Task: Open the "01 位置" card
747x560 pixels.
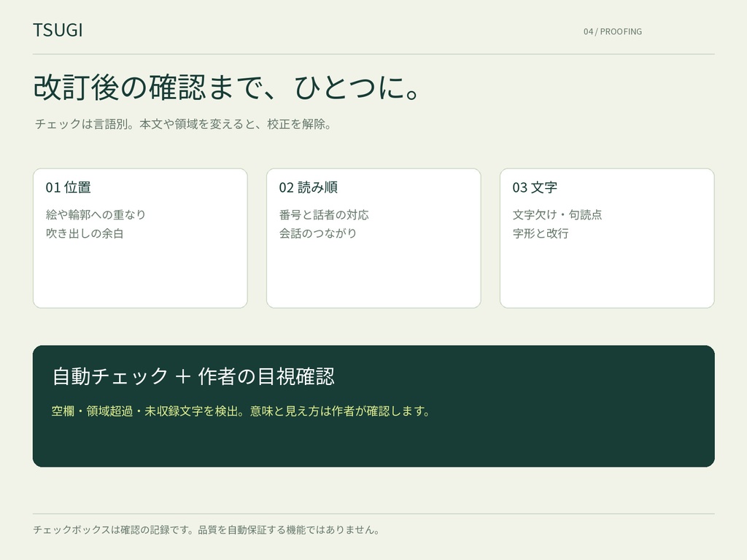Action: (x=140, y=238)
